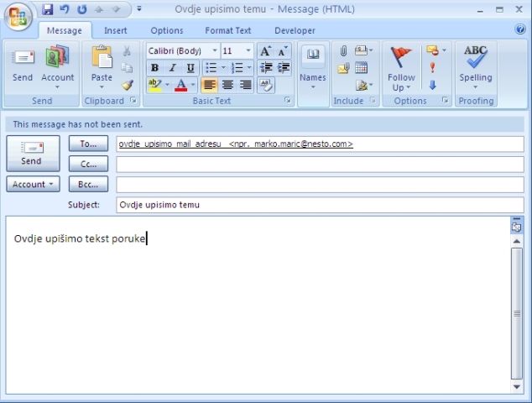Click the Format Painter brush icon
532x403 pixels.
[128, 85]
